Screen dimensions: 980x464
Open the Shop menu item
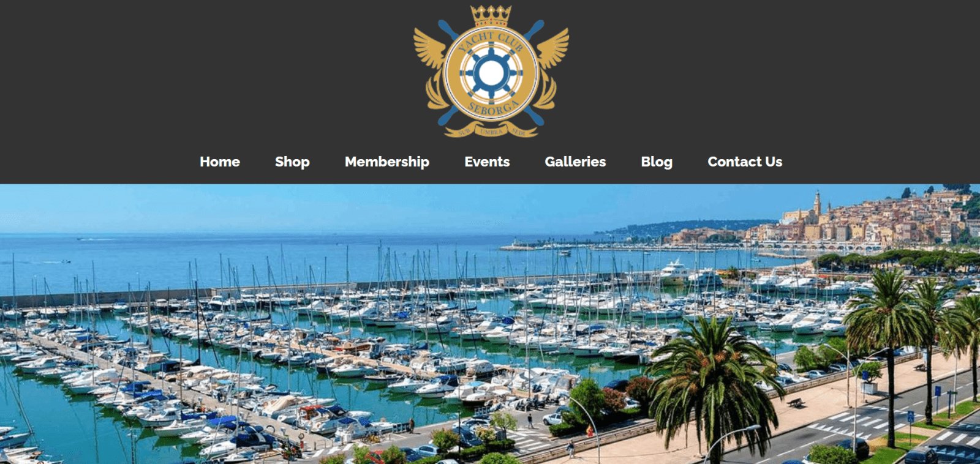[x=292, y=162]
